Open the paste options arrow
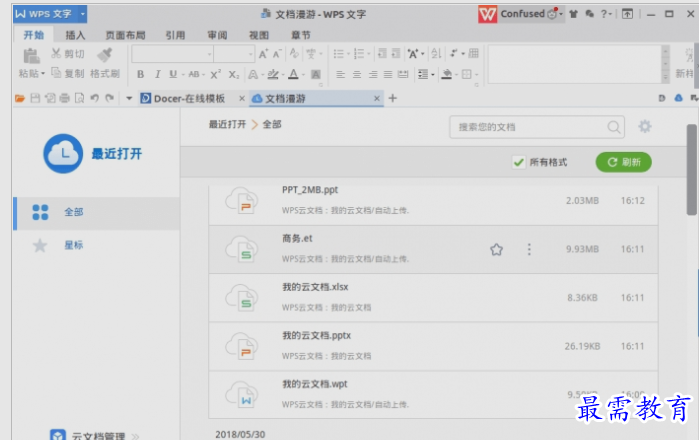Screen dimensions: 699x440 [x=43, y=74]
